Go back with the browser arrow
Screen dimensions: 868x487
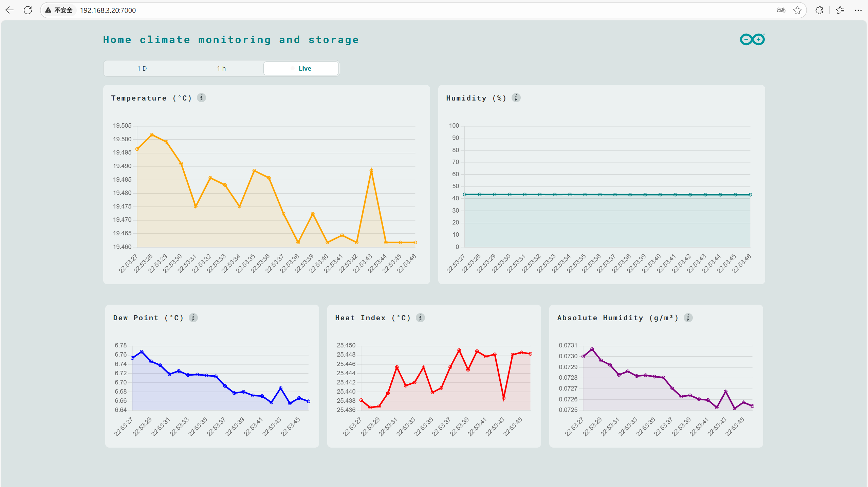[x=10, y=10]
